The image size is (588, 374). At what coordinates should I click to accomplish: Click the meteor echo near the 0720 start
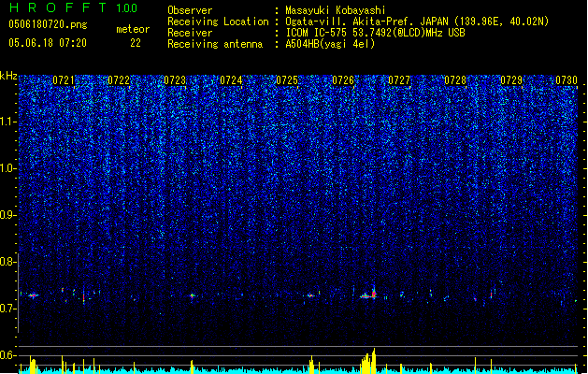[x=34, y=295]
